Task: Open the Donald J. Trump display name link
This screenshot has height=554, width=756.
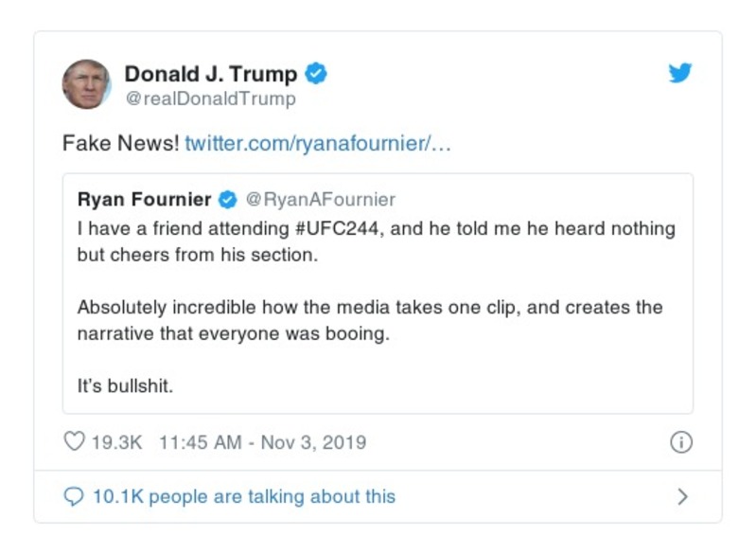Action: [211, 74]
